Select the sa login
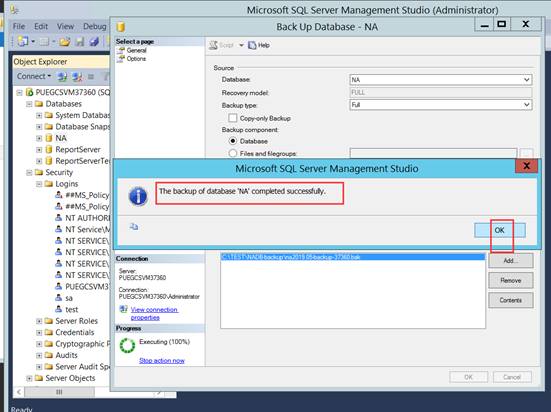Image resolution: width=551 pixels, height=412 pixels. 69,298
